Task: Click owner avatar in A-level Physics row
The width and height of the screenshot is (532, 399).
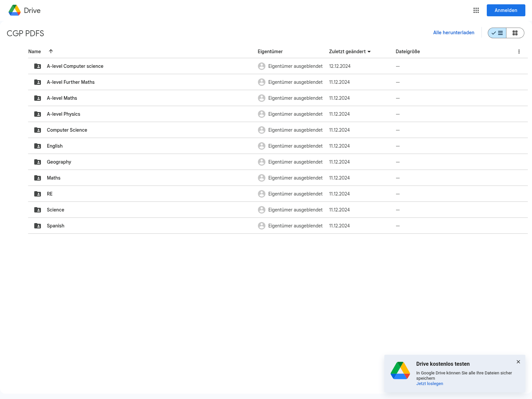Action: coord(262,114)
